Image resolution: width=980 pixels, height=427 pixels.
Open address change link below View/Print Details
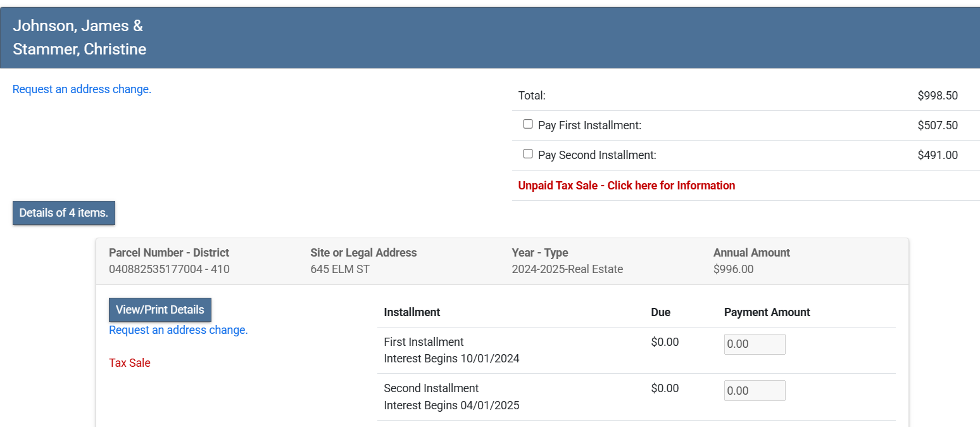coord(178,330)
